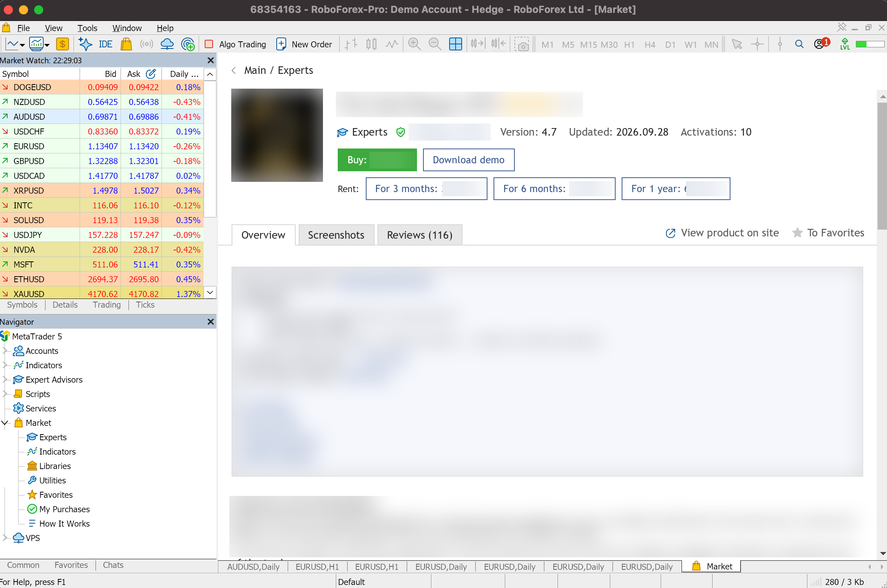Viewport: 887px width, 588px height.
Task: Click the Market shopping bag toolbar icon
Action: coord(126,44)
